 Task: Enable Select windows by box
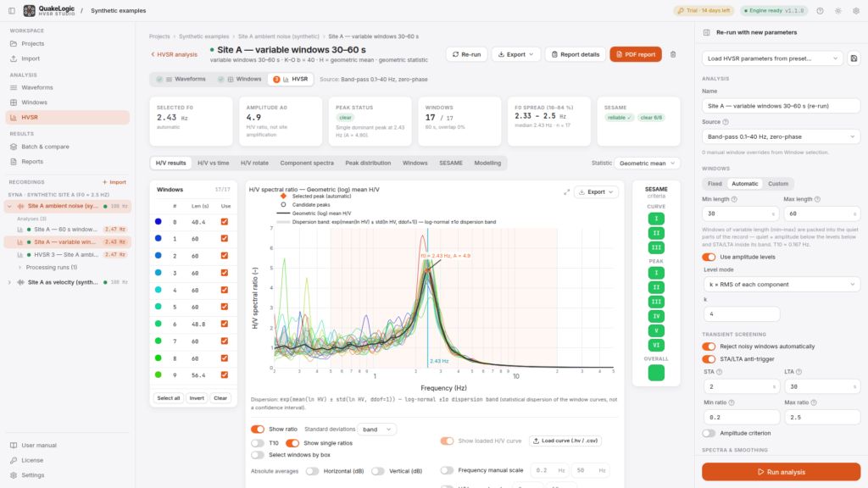click(258, 455)
